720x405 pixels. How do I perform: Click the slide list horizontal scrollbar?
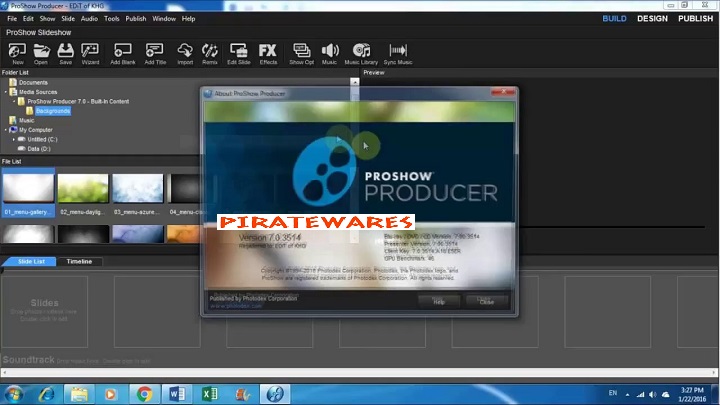[360, 372]
